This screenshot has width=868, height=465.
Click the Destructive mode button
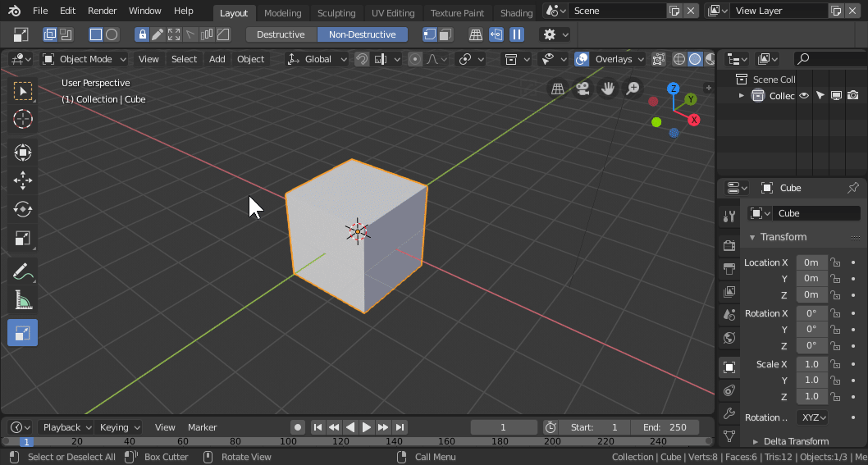point(281,34)
